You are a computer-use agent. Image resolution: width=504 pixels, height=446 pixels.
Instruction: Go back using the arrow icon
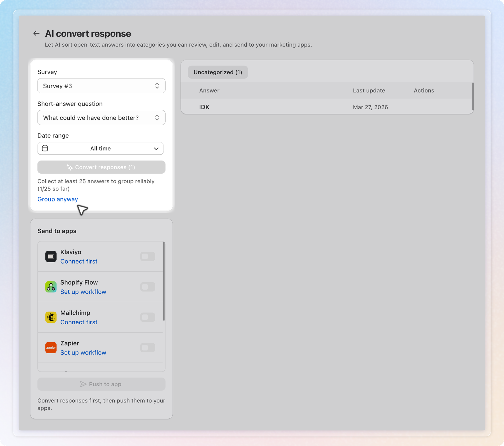pos(37,33)
